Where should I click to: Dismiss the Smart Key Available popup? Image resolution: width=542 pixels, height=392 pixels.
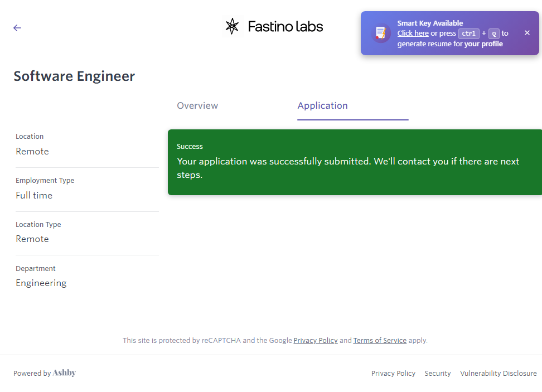(527, 33)
